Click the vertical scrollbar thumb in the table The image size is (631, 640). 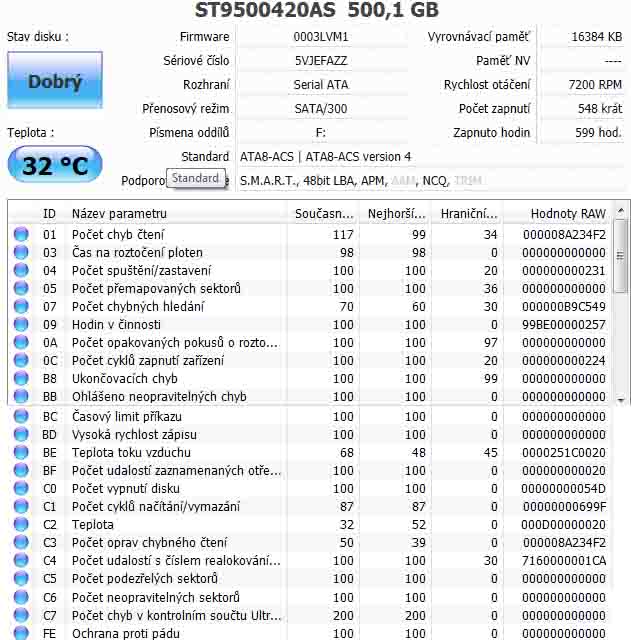(x=620, y=256)
